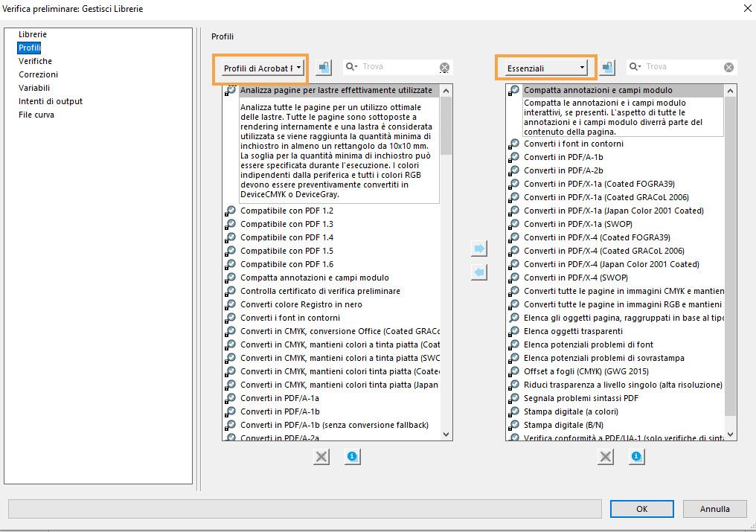Click left arrow to move profile back

click(x=478, y=272)
